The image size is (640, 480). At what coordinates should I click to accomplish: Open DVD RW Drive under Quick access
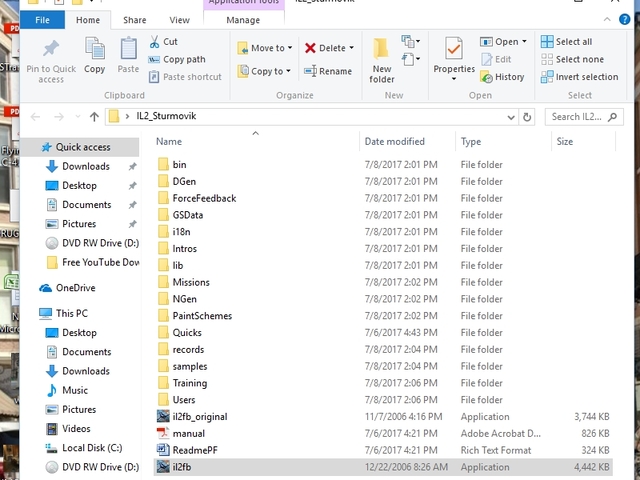click(92, 243)
